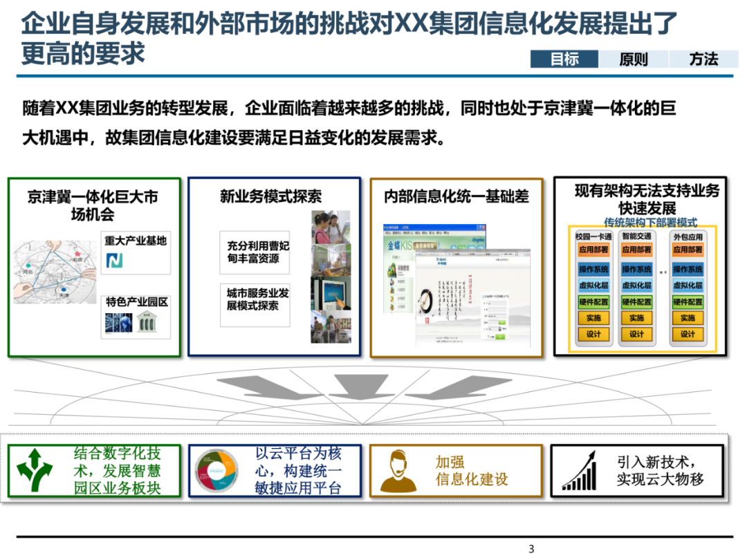
Task: Click 设计 block under 校园一卡通
Action: pyautogui.click(x=593, y=334)
